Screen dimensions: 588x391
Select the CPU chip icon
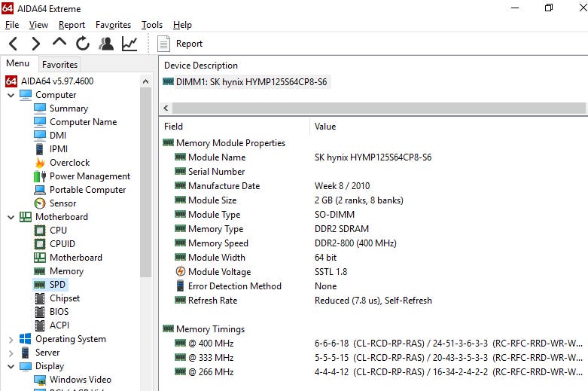[40, 231]
